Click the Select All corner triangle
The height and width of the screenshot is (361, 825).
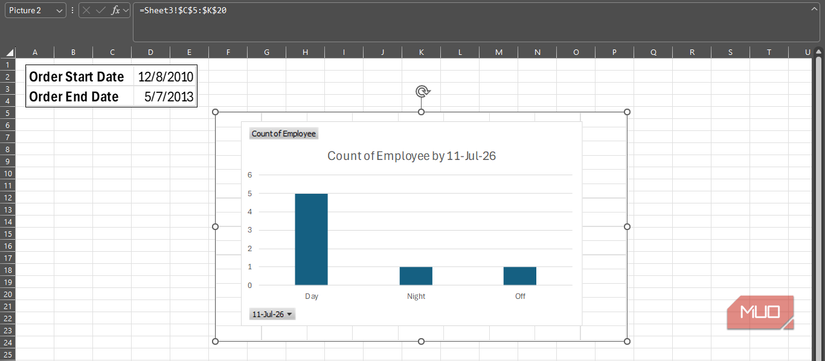click(x=9, y=52)
